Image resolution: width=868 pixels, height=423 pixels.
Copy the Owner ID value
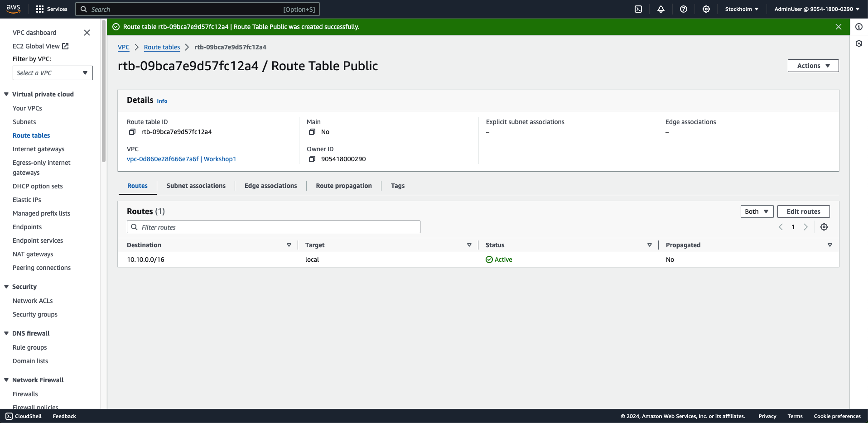pyautogui.click(x=312, y=159)
